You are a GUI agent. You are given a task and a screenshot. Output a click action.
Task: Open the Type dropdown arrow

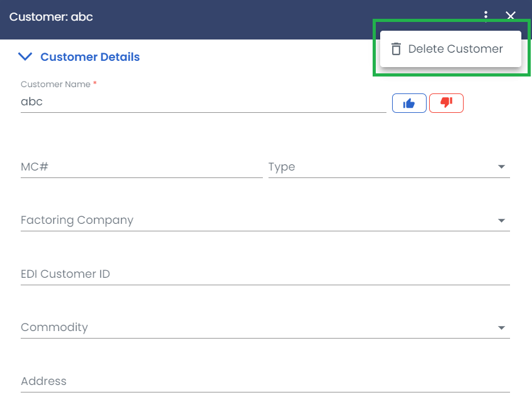pyautogui.click(x=501, y=167)
